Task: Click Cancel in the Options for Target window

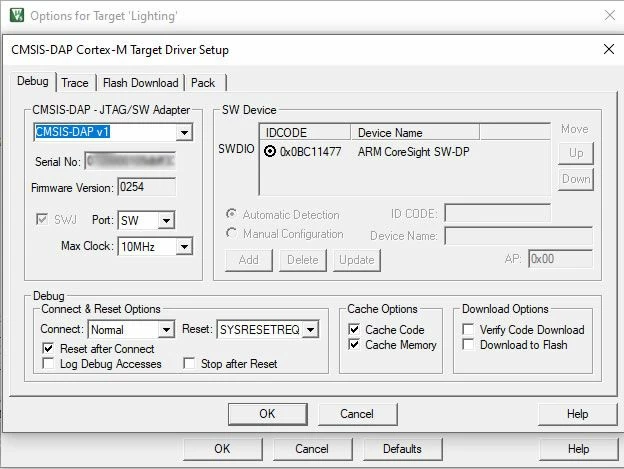Action: [x=312, y=449]
